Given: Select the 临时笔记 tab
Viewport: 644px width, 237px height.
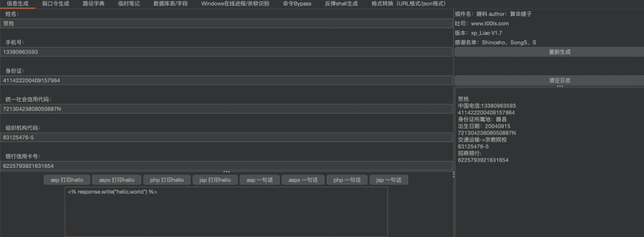Looking at the screenshot, I should click(128, 4).
